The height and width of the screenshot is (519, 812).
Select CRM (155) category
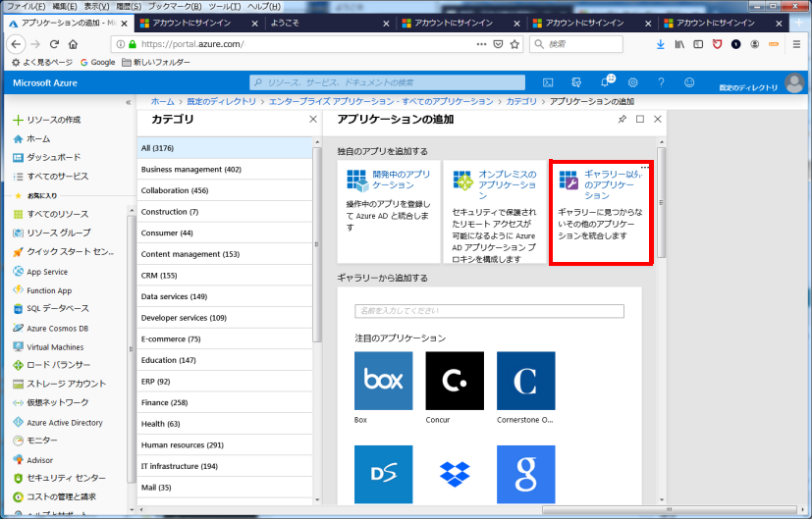[225, 276]
